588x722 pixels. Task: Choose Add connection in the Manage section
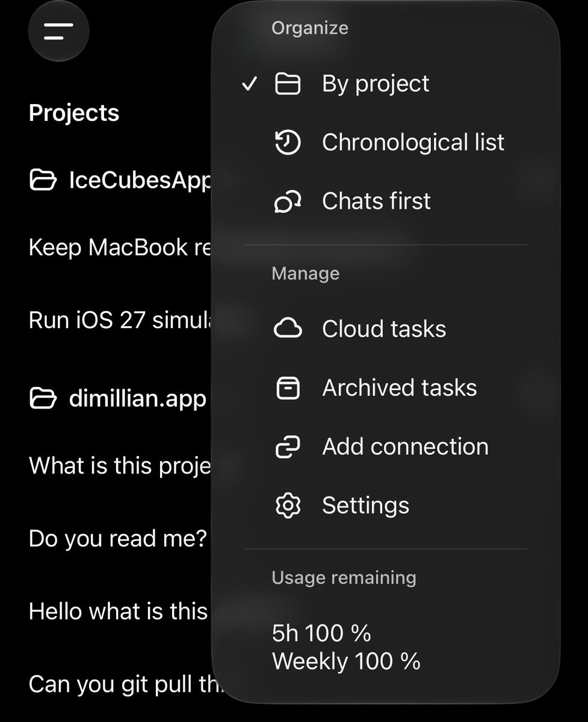coord(385,447)
